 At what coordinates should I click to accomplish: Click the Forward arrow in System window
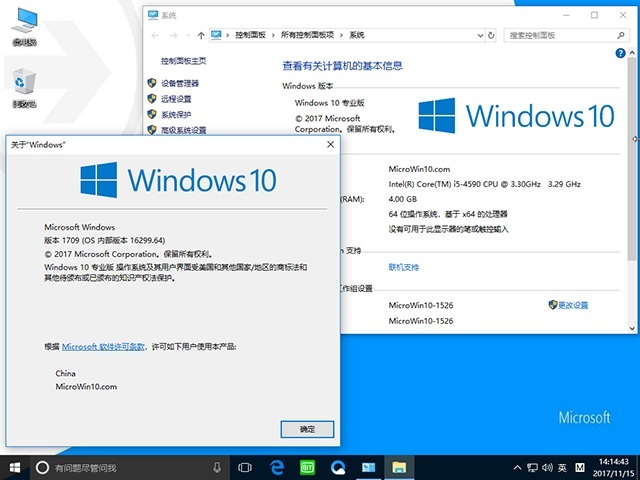pos(173,36)
